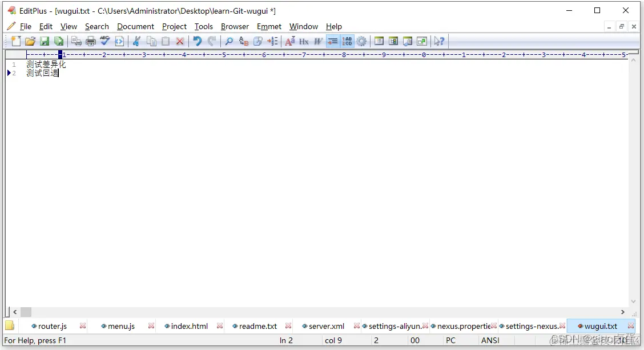
Task: Click the horizontal scrollbar right arrow
Action: tap(623, 312)
